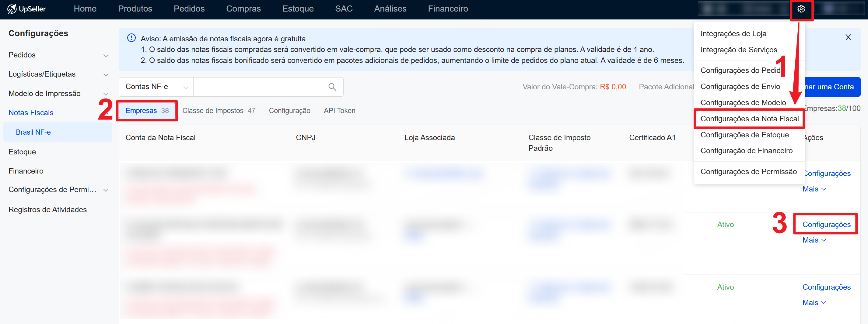Open the Contas NF-e dropdown

pyautogui.click(x=156, y=87)
